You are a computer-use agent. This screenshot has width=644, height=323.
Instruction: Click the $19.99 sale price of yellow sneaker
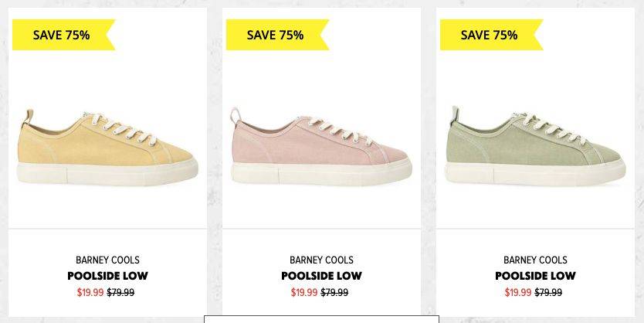click(90, 293)
